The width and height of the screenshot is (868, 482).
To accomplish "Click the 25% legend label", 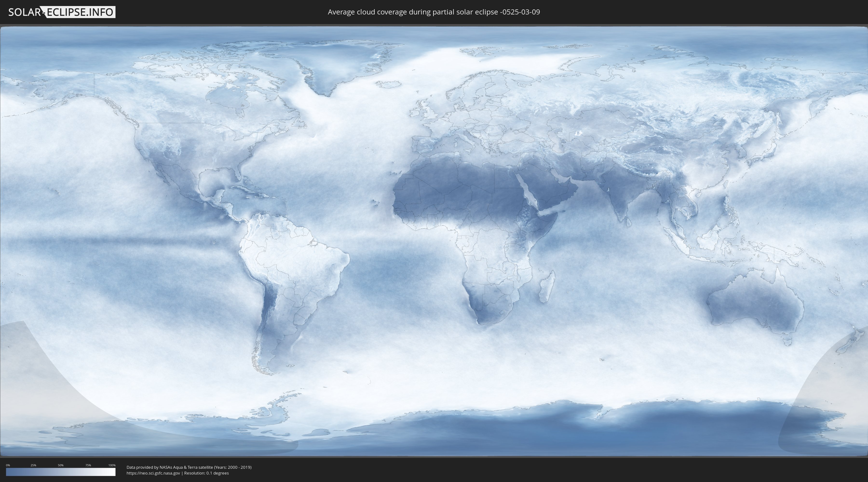I will point(33,465).
